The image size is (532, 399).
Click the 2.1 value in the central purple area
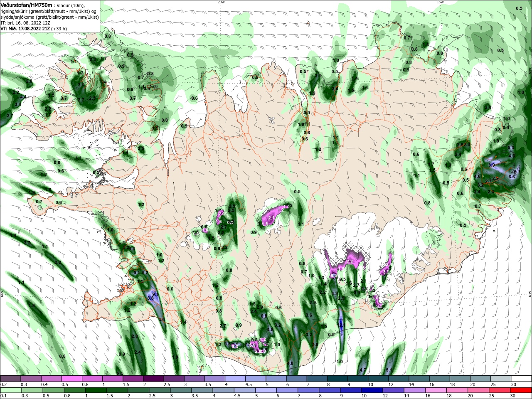271,218
